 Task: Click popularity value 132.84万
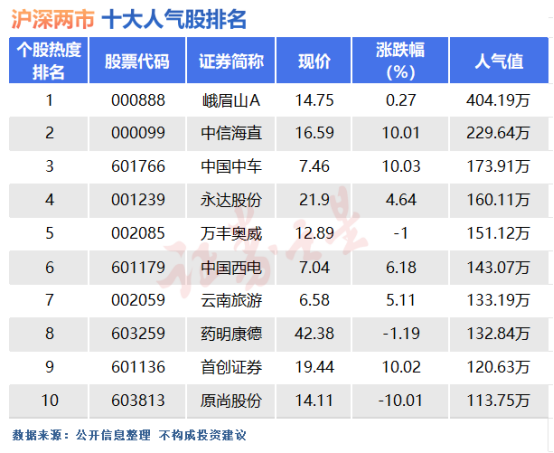pos(498,334)
